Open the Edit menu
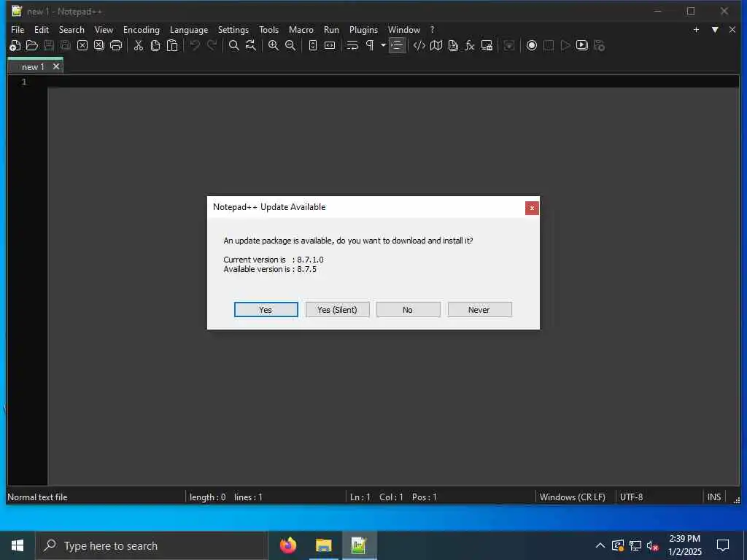747x560 pixels. click(x=42, y=29)
